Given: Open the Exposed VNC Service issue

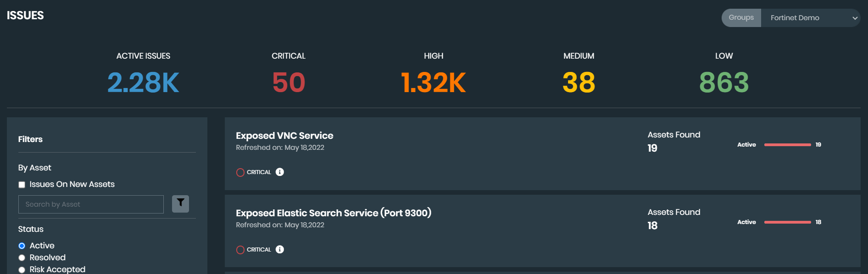Looking at the screenshot, I should (284, 136).
